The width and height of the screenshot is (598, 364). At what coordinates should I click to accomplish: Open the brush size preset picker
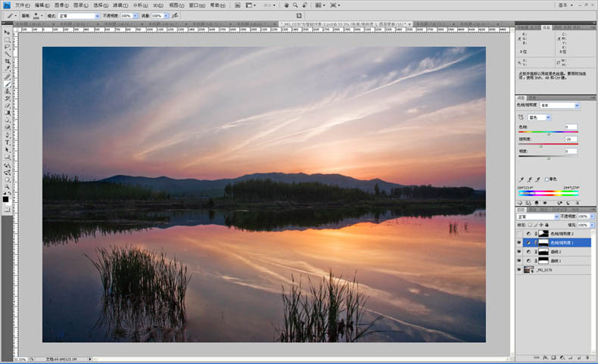click(38, 16)
